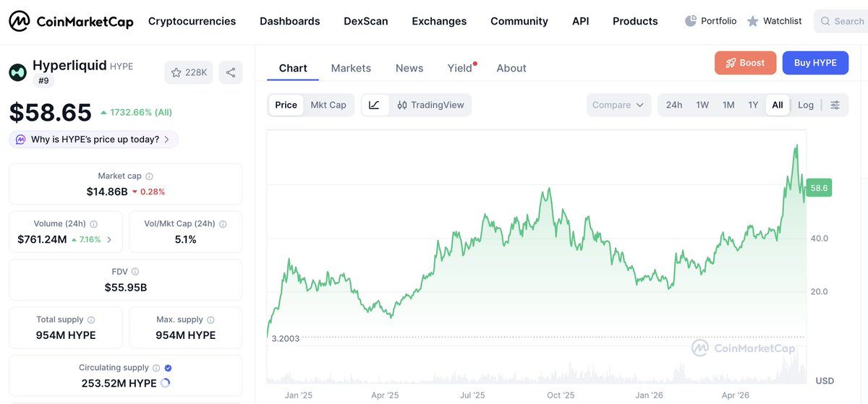Add HYPE to watchlist via 228K star
Image resolution: width=868 pixels, height=404 pixels.
[189, 72]
